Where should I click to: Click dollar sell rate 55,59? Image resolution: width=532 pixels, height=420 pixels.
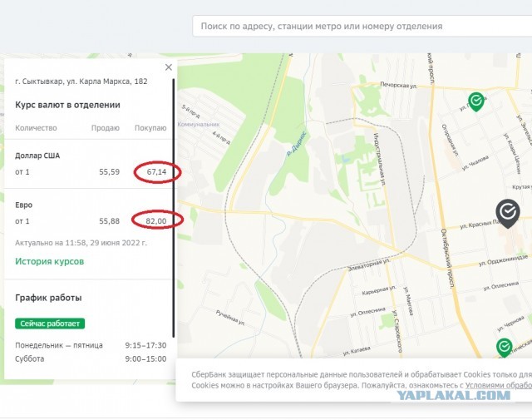(x=109, y=172)
